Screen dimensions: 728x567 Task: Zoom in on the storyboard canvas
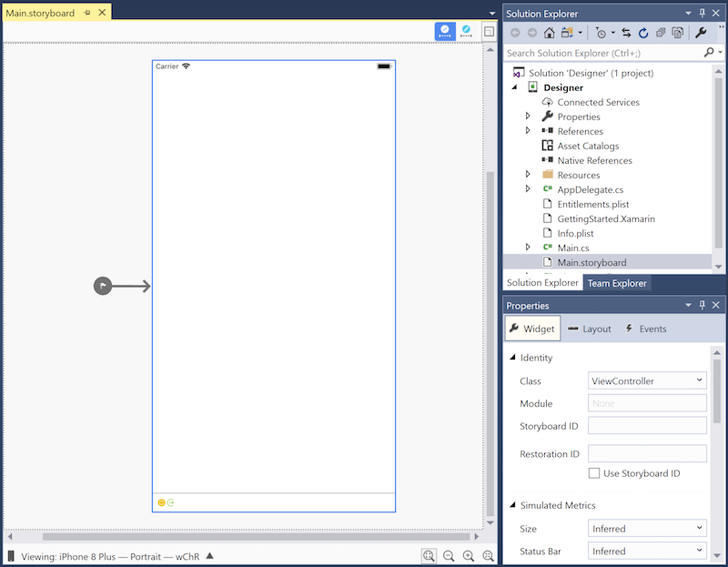point(468,555)
